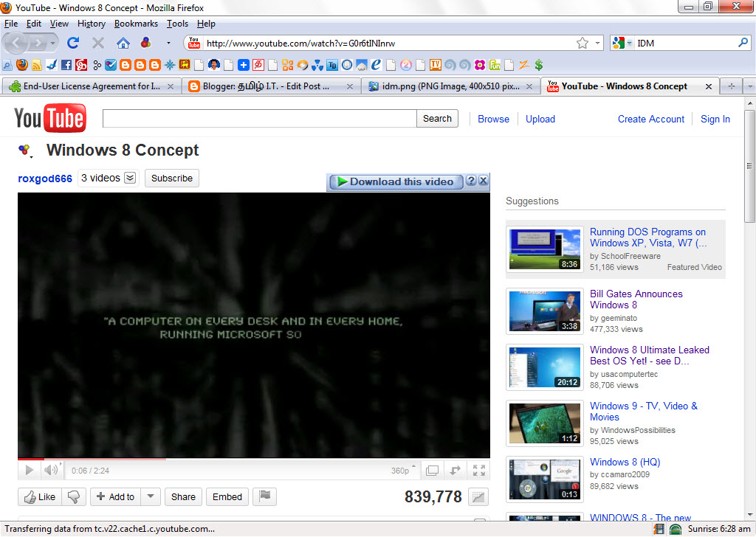The width and height of the screenshot is (756, 537).
Task: Switch to idm.png image tab
Action: pos(450,86)
